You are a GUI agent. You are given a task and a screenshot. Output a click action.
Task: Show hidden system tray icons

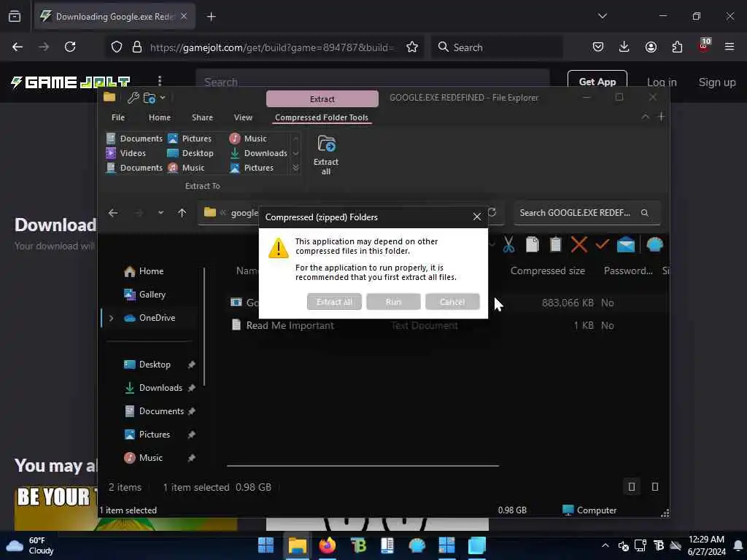click(x=605, y=545)
